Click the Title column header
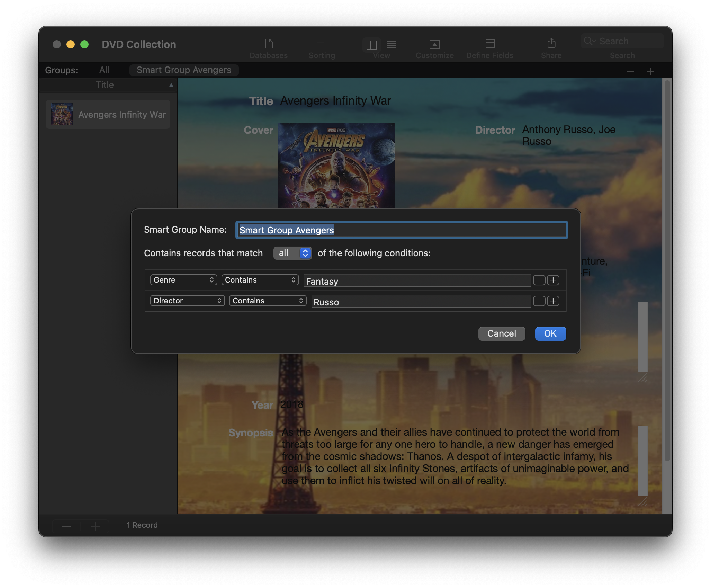This screenshot has height=588, width=711. (x=105, y=85)
